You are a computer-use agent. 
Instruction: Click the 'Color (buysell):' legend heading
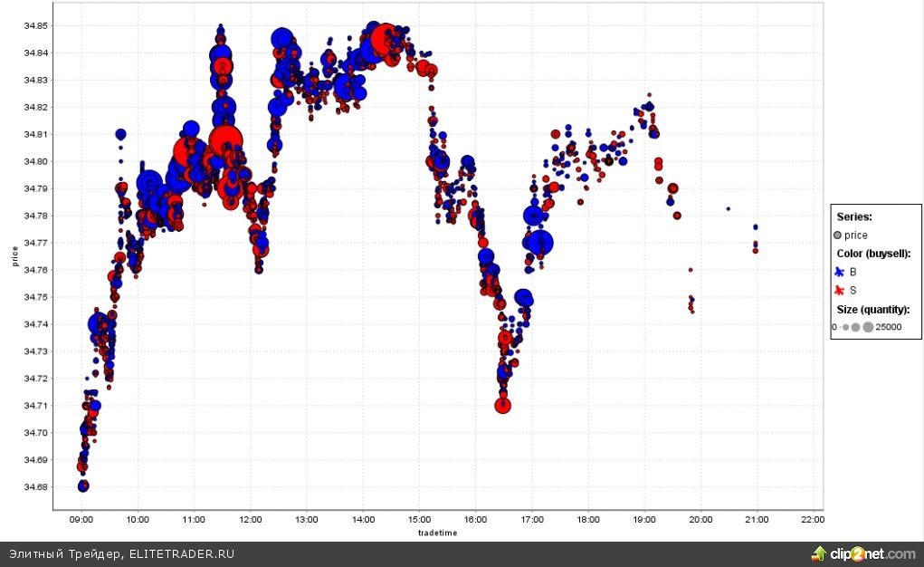(x=873, y=254)
